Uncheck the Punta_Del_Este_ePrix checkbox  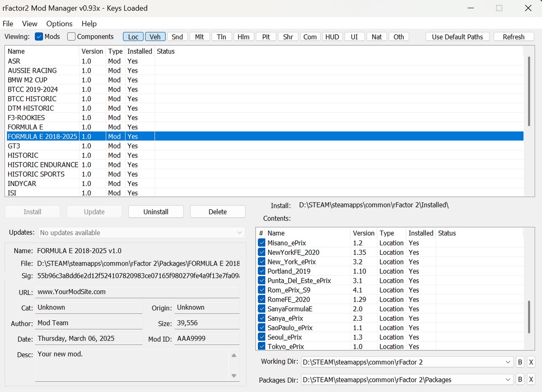[x=262, y=281]
